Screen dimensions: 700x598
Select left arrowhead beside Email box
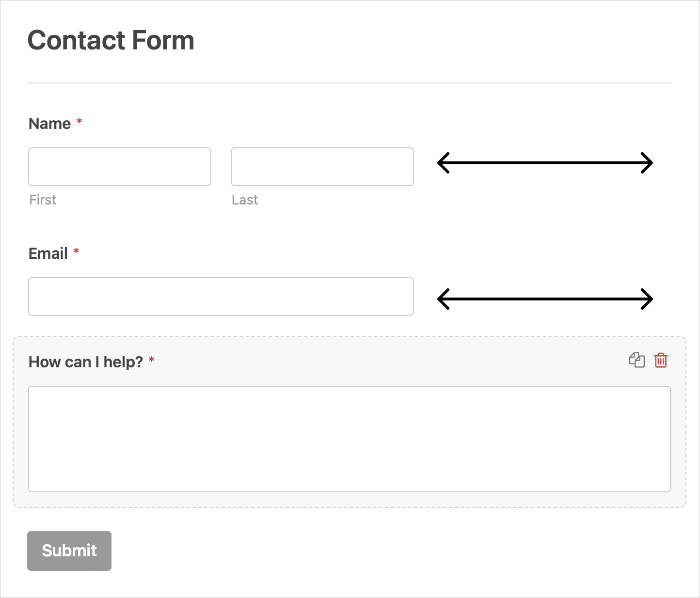(444, 299)
